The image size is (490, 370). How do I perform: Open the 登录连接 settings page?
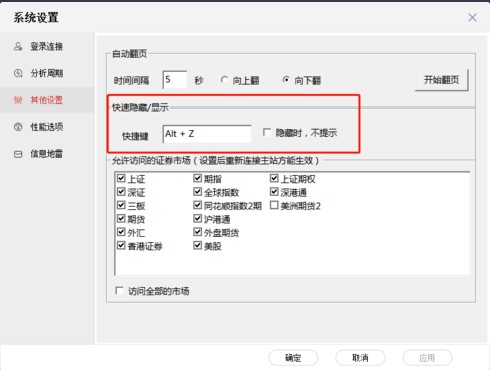[x=47, y=46]
